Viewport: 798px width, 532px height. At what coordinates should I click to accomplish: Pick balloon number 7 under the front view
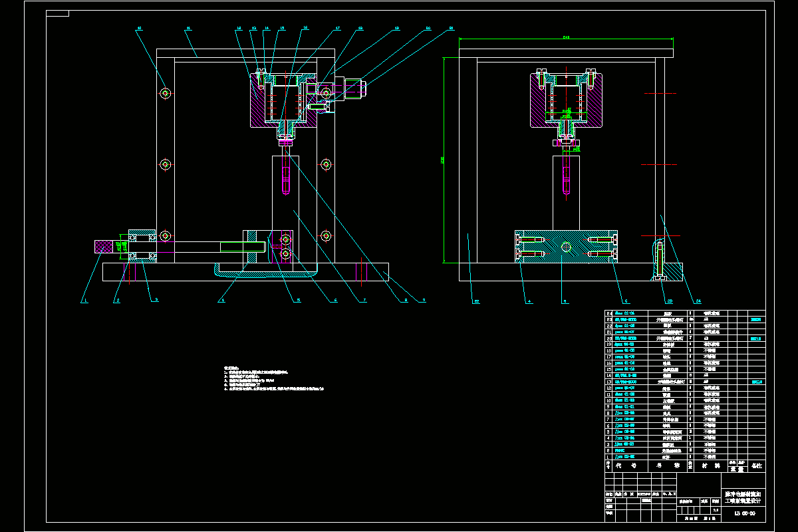pos(364,301)
